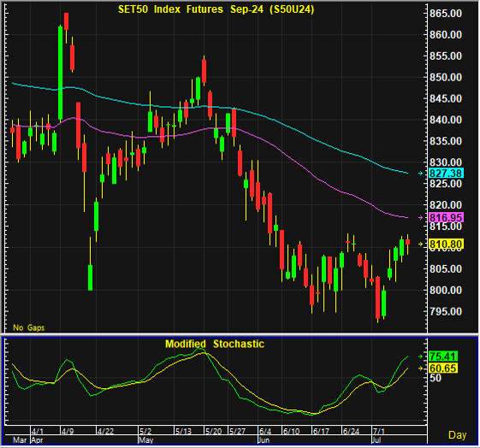Screen dimensions: 480x448
Task: Click the May month label on time axis
Action: [146, 440]
